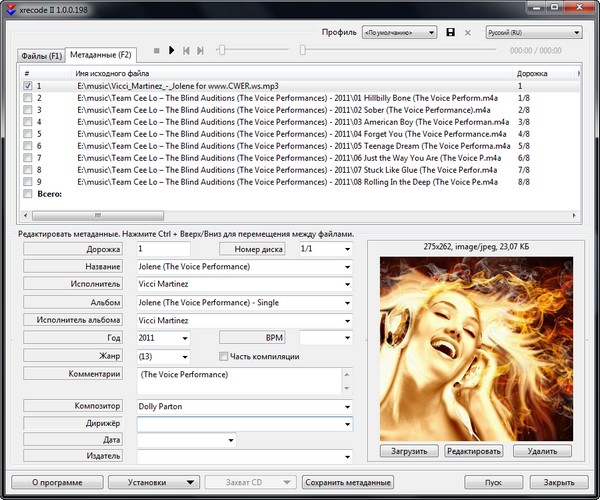The width and height of the screenshot is (600, 500).
Task: Click the stop playback icon
Action: [x=156, y=50]
